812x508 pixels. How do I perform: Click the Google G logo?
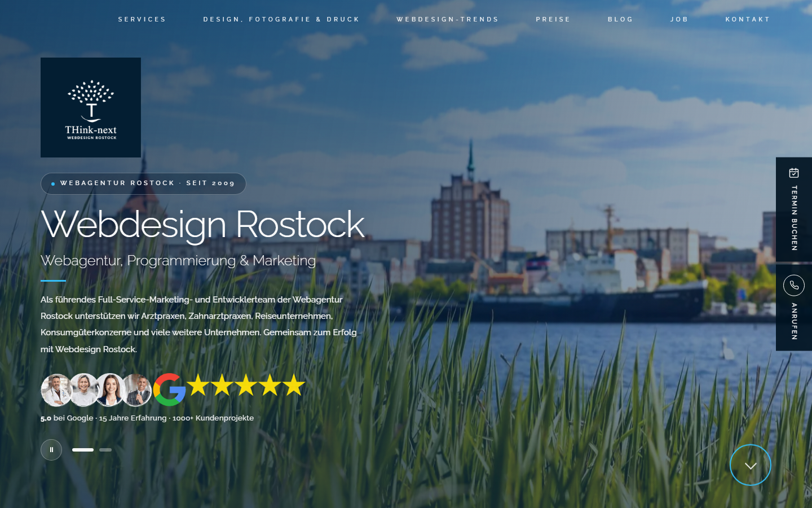coord(169,389)
